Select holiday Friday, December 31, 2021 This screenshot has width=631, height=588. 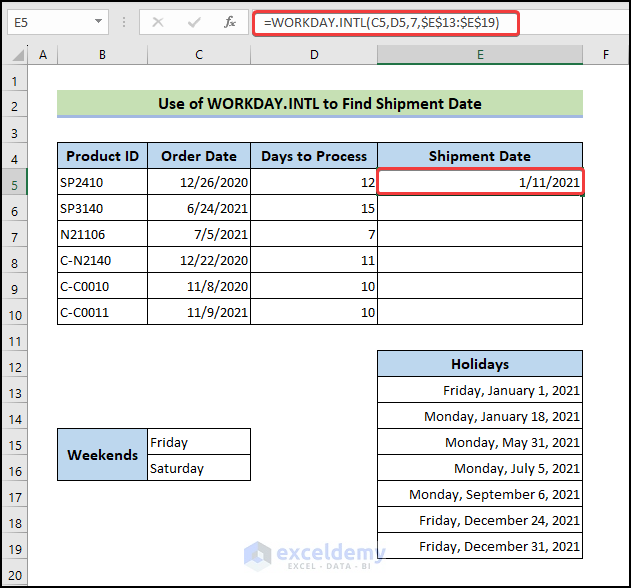pyautogui.click(x=480, y=546)
